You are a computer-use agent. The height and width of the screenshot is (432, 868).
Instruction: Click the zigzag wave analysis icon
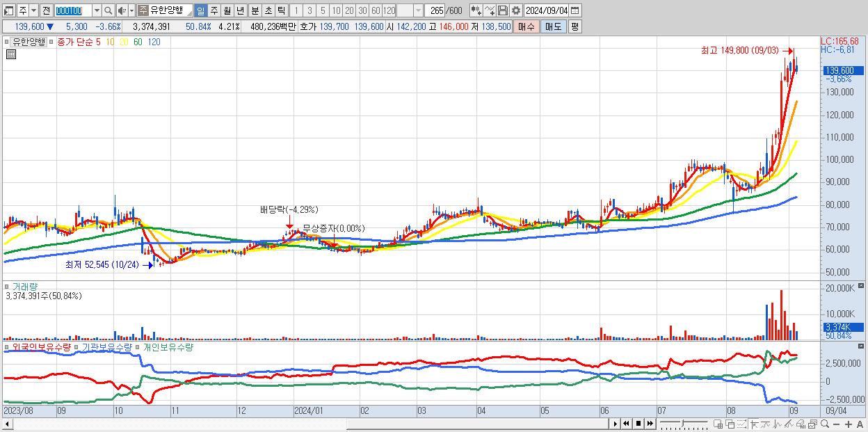point(778,424)
